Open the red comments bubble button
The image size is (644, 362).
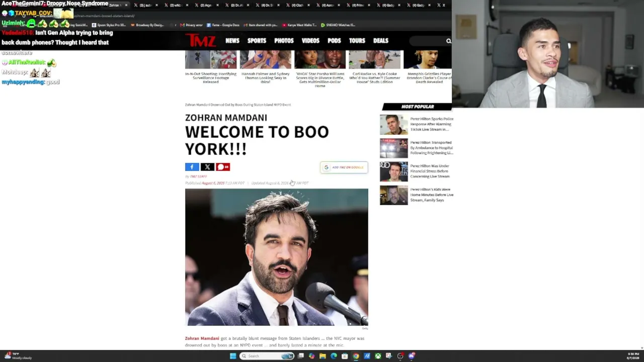click(223, 167)
